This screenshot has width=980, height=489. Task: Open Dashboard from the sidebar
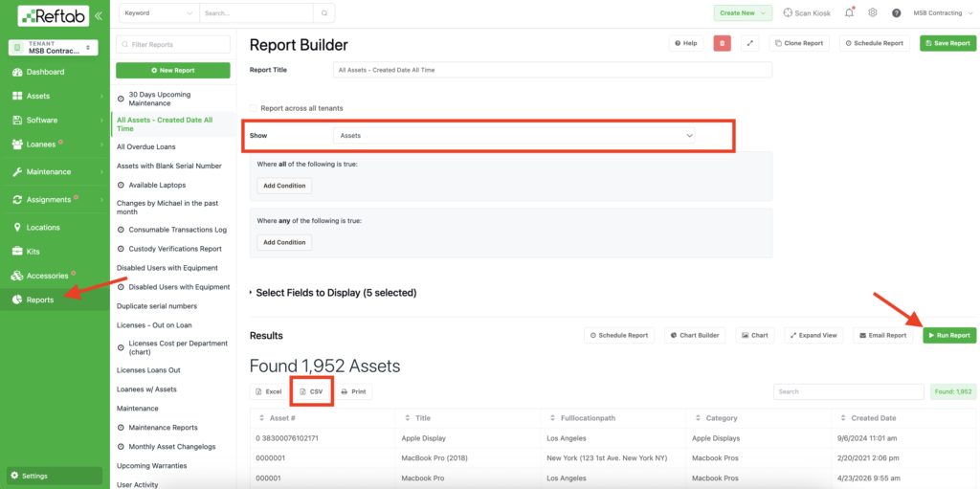(x=45, y=72)
